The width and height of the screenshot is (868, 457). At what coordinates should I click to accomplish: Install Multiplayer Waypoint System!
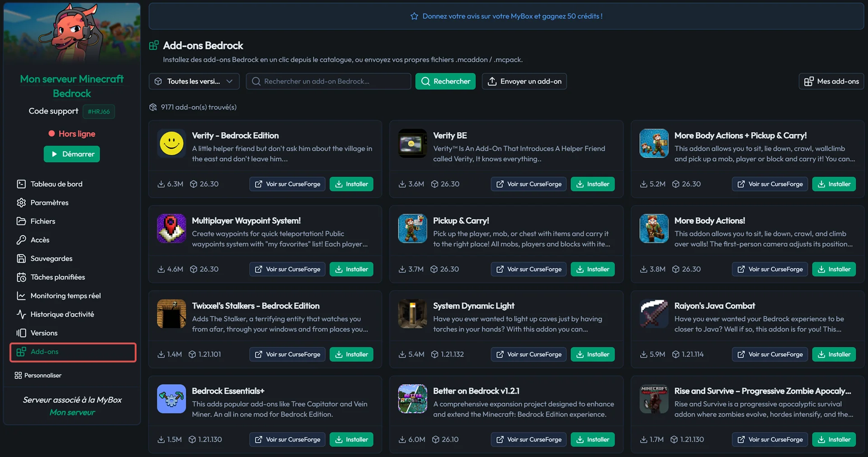pyautogui.click(x=351, y=269)
